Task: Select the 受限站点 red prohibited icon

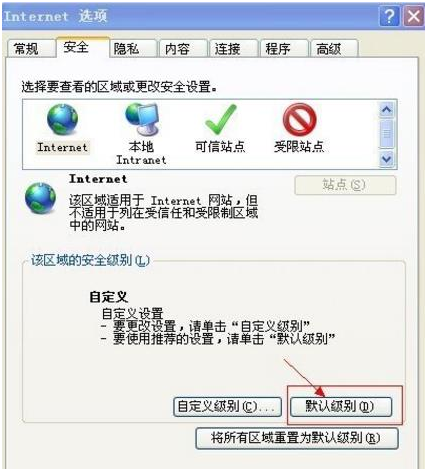Action: pos(299,119)
